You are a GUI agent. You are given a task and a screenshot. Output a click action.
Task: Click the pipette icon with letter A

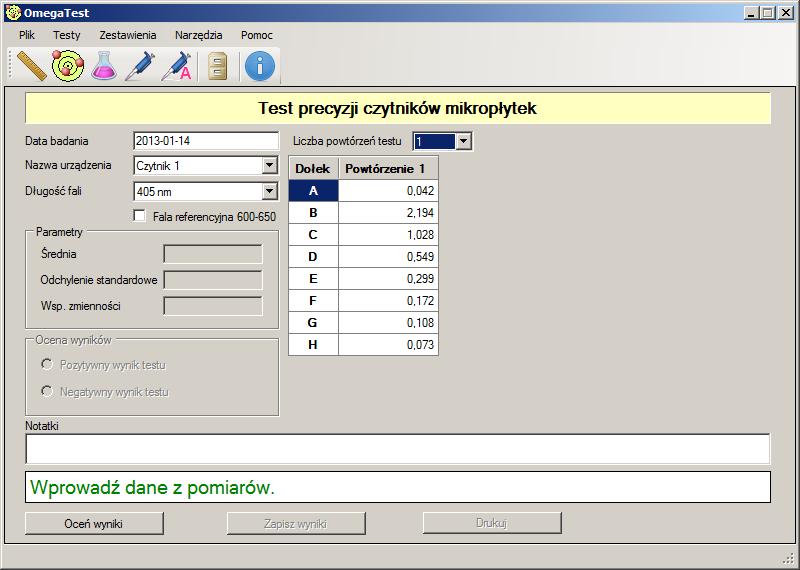click(x=175, y=66)
